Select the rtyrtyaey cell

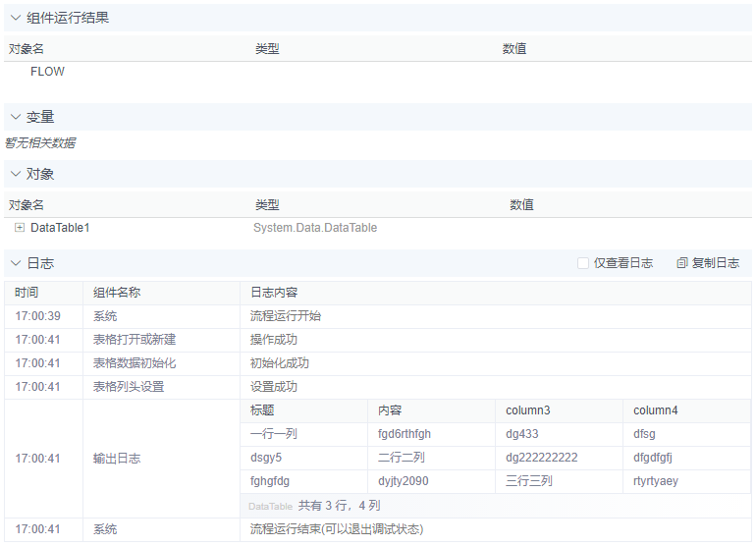coord(656,481)
